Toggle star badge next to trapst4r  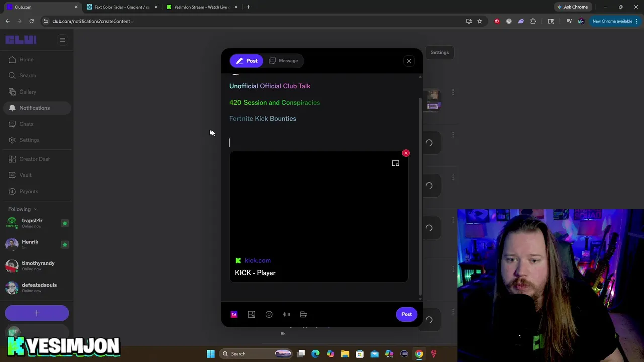[65, 223]
